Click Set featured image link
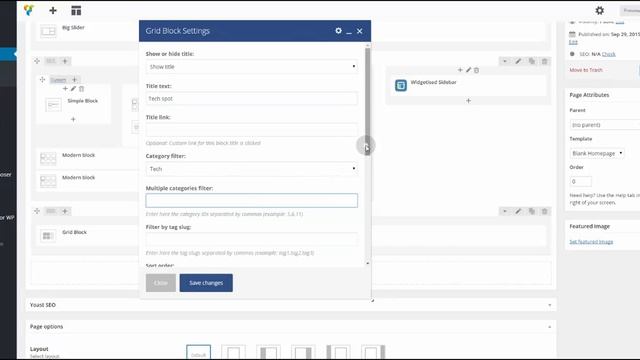Image resolution: width=640 pixels, height=360 pixels. click(591, 242)
